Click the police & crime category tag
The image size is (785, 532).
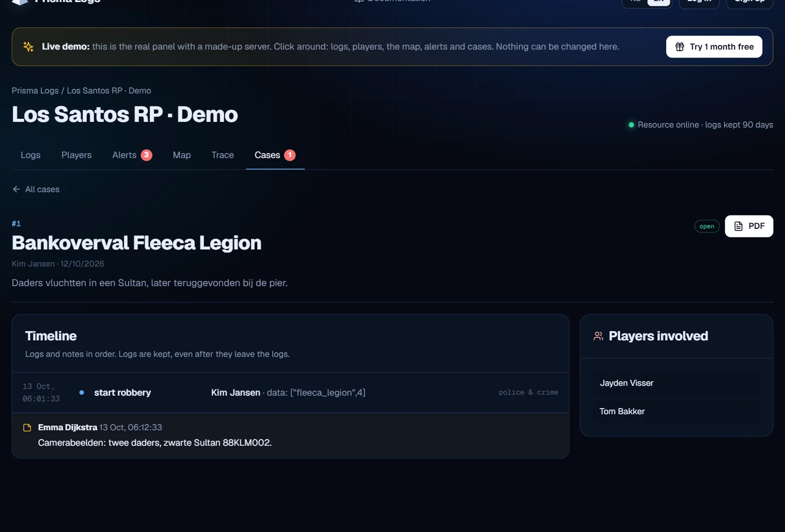tap(528, 393)
